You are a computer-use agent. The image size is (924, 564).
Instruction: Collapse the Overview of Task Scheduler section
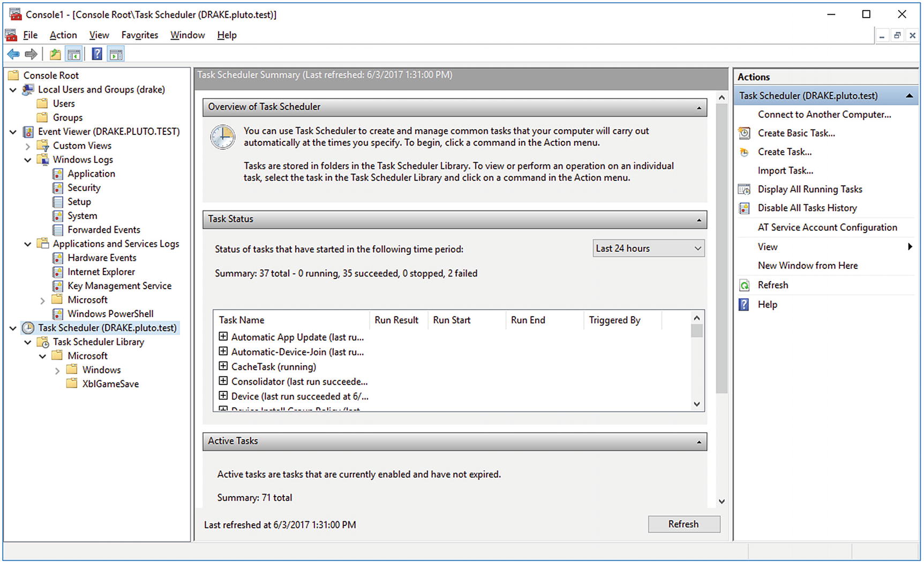[x=698, y=108]
